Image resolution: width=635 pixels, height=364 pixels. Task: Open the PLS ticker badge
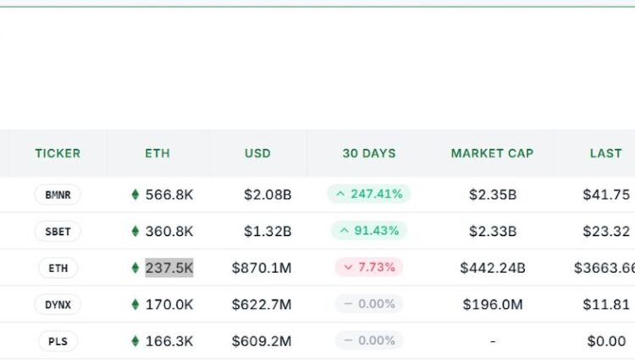[x=58, y=341]
